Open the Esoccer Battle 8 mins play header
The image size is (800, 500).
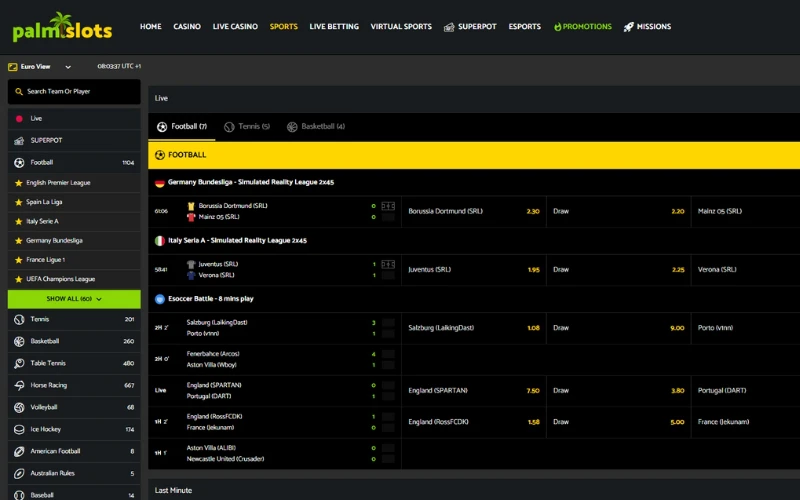[474, 299]
